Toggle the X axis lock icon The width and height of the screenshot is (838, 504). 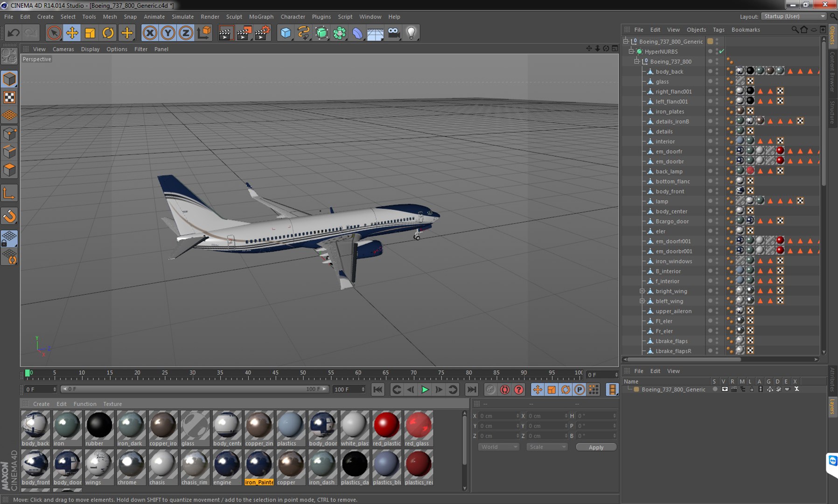click(150, 33)
